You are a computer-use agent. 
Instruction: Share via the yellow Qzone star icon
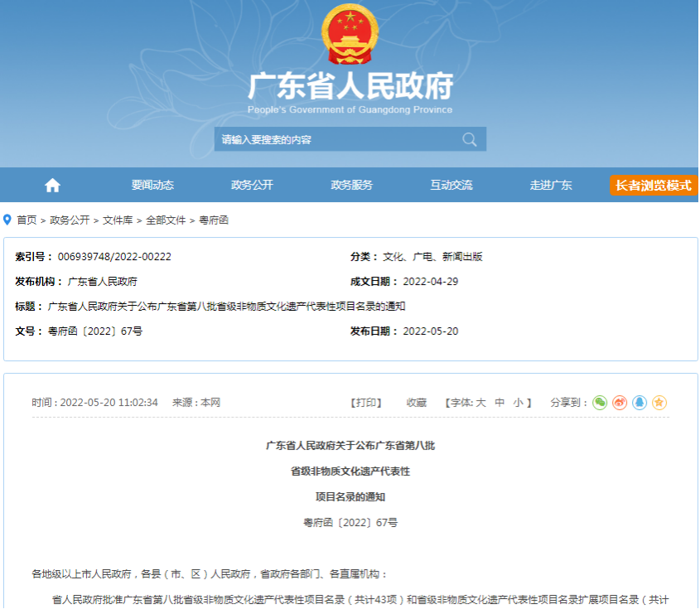[660, 402]
